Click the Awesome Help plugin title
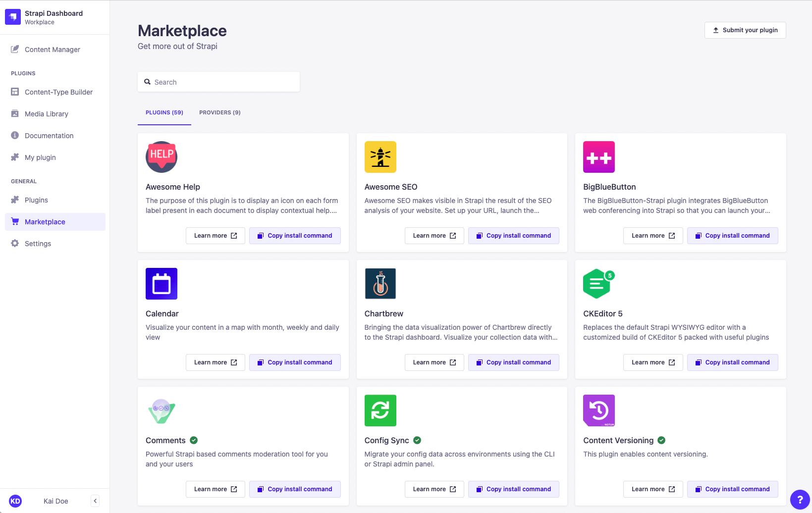Image resolution: width=812 pixels, height=513 pixels. (x=173, y=187)
